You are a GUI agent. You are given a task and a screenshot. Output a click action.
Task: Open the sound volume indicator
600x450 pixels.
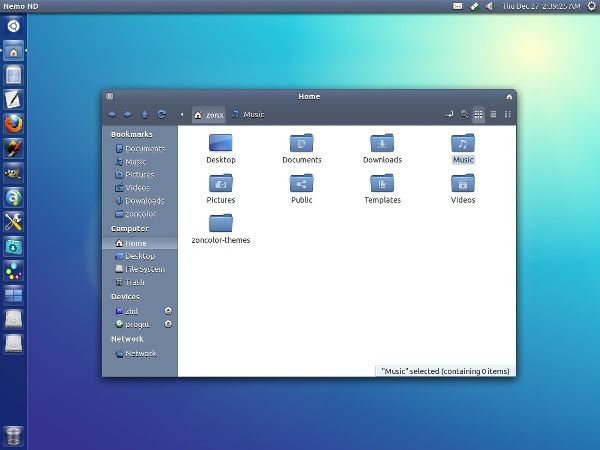click(x=489, y=6)
